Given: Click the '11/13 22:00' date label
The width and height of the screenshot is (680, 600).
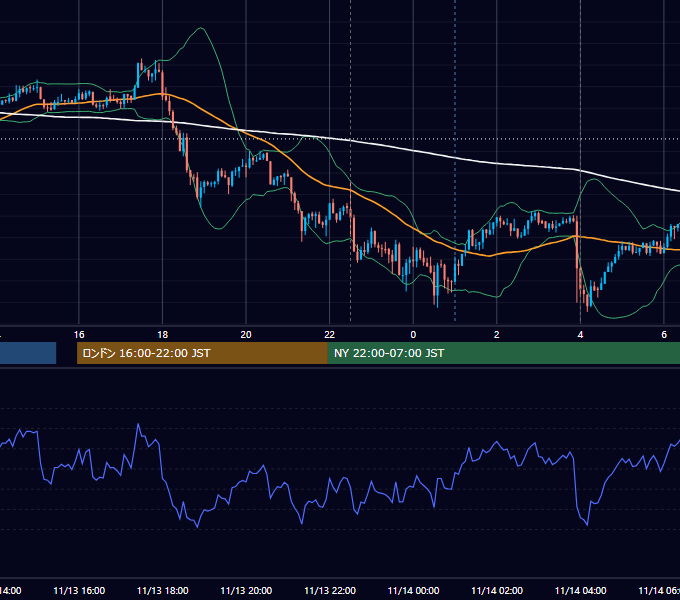Looking at the screenshot, I should pos(330,591).
